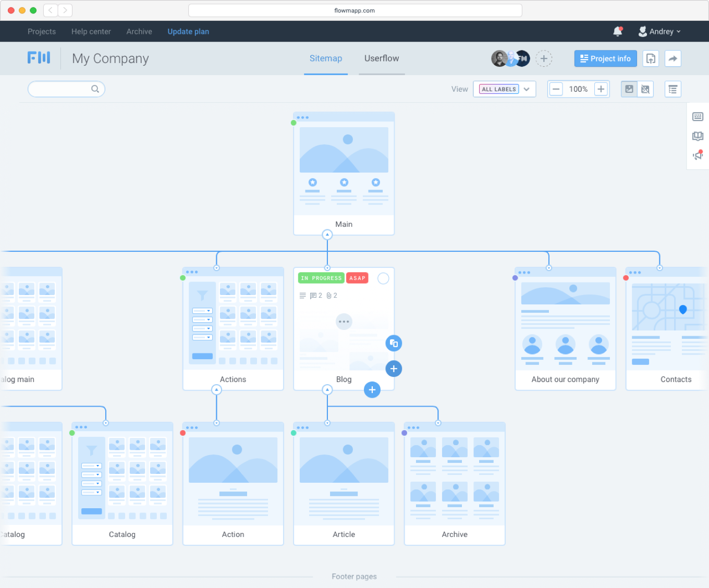
Task: Click the team member avatars
Action: (510, 58)
